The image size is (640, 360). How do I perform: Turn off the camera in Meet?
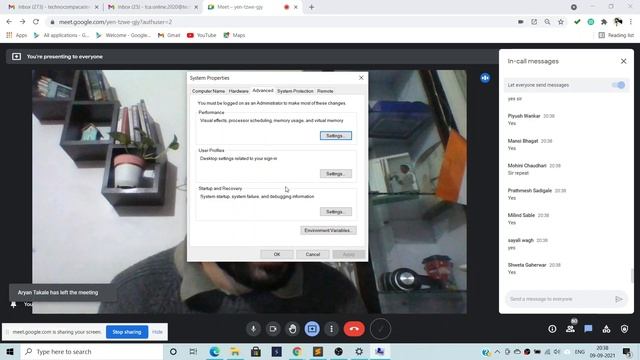pyautogui.click(x=273, y=329)
